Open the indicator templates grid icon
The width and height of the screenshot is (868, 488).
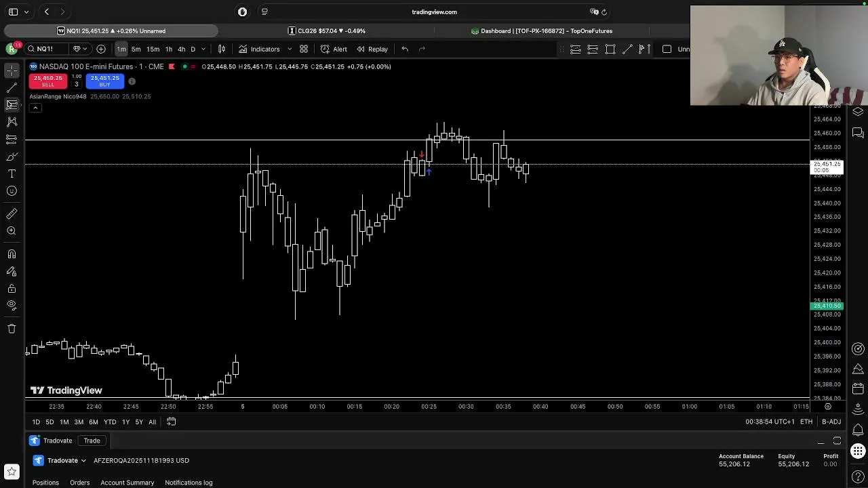pos(304,49)
